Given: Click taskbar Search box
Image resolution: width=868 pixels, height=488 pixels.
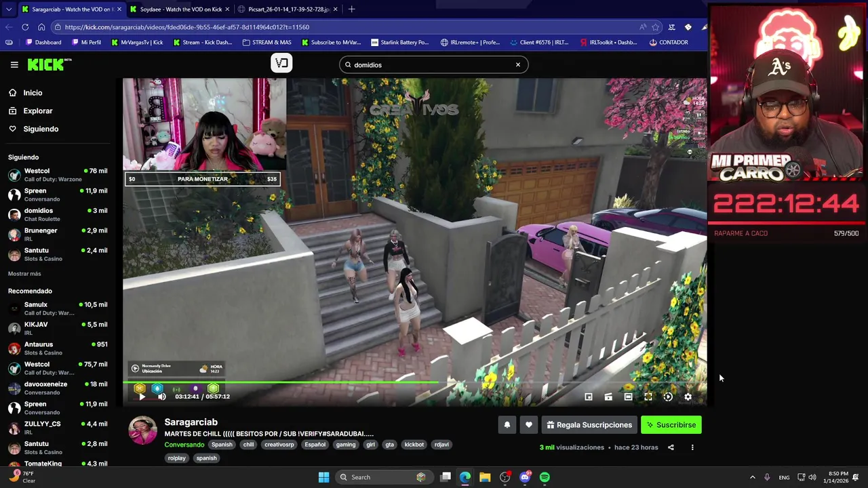Looking at the screenshot, I should (x=383, y=477).
